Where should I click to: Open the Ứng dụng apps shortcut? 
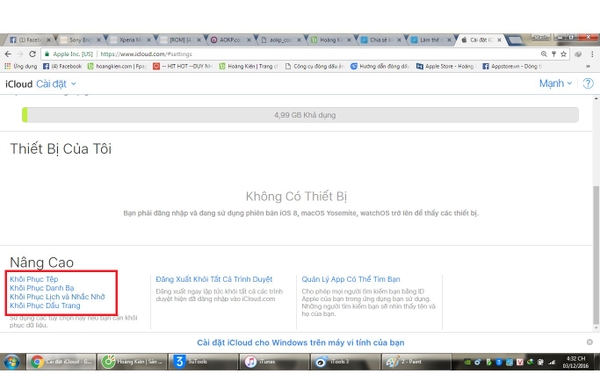21,66
